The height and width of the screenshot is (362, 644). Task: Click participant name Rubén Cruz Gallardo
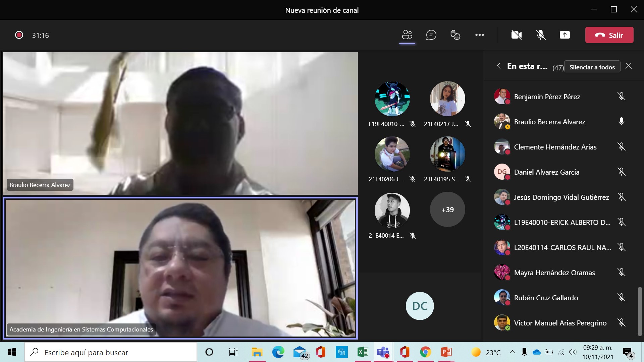pos(546,298)
